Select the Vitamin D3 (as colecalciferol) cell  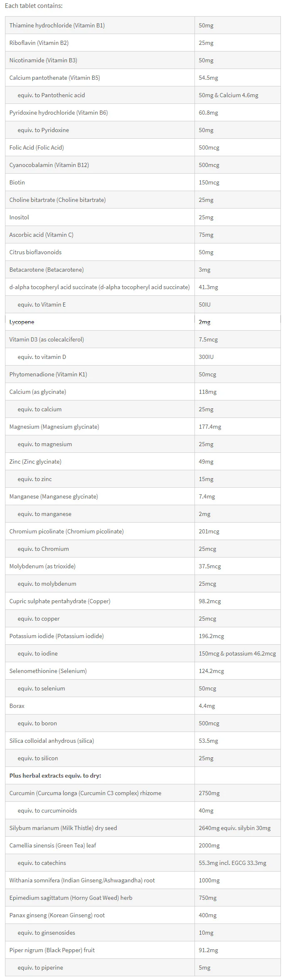100,339
